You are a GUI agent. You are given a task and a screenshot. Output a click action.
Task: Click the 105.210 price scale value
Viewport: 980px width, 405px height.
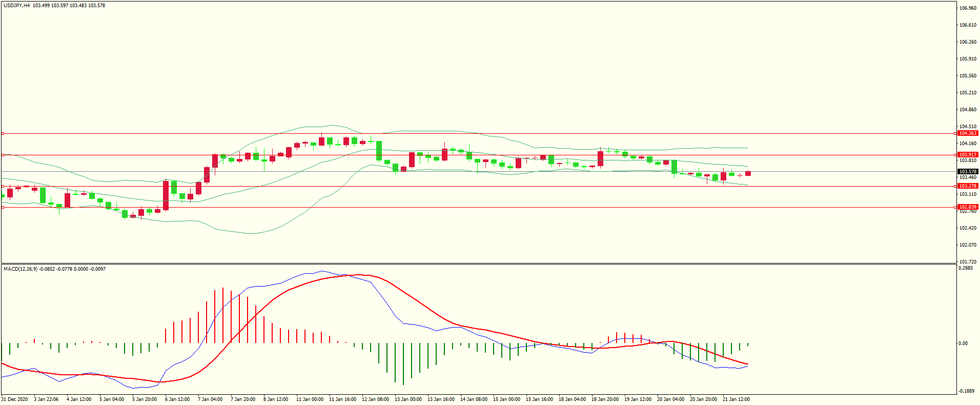(x=968, y=93)
